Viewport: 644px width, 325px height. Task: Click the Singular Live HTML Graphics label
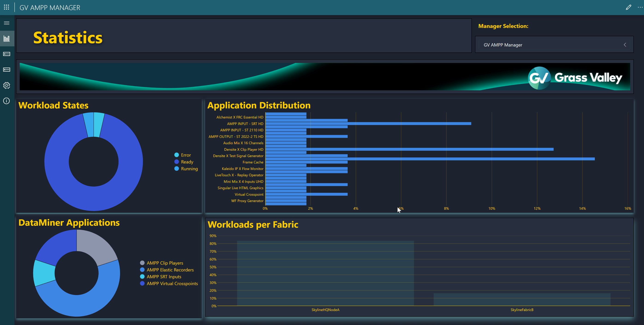coord(240,188)
